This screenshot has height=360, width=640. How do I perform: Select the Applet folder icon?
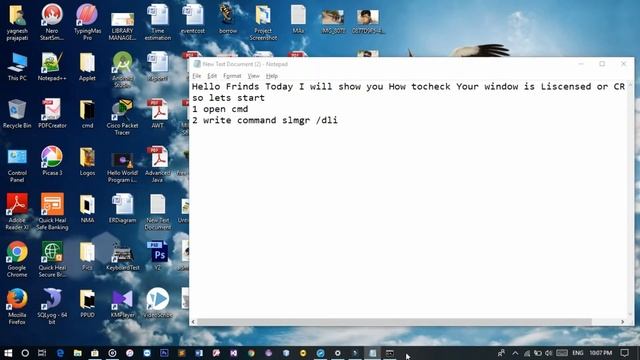coord(87,67)
